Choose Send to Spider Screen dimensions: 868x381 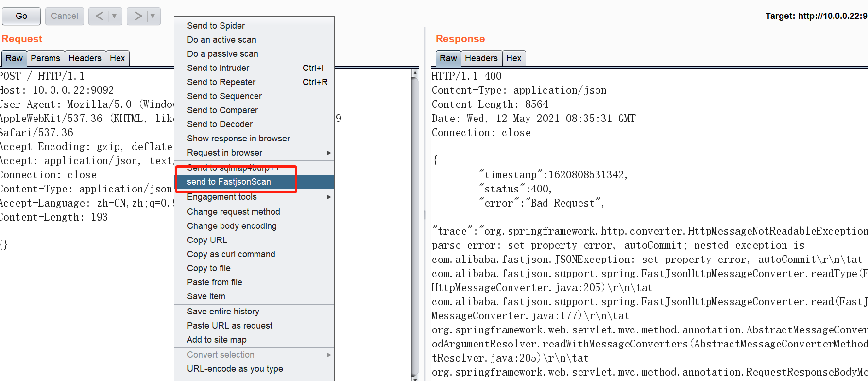[x=254, y=26]
